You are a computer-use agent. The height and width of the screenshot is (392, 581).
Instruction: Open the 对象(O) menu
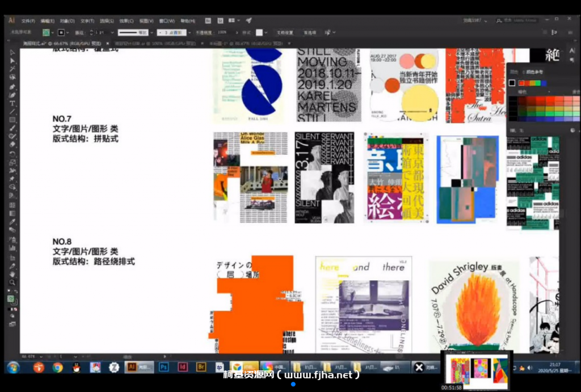(x=68, y=21)
